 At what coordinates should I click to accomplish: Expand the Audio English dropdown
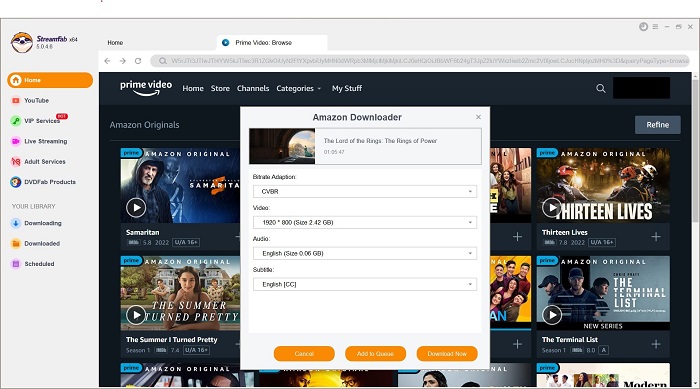(365, 253)
